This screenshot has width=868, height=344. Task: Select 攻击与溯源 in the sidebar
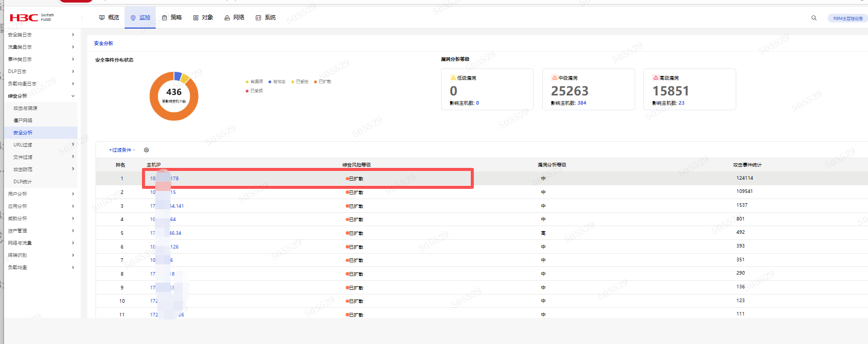click(x=25, y=108)
